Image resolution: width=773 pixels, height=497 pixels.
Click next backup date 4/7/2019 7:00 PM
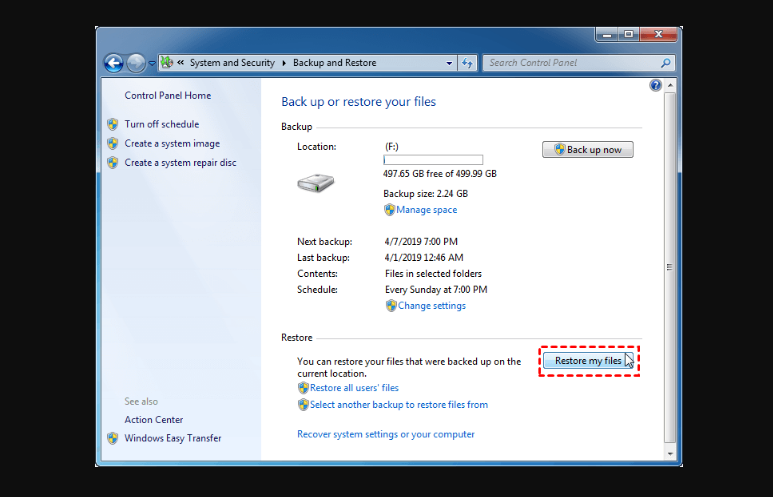coord(421,242)
